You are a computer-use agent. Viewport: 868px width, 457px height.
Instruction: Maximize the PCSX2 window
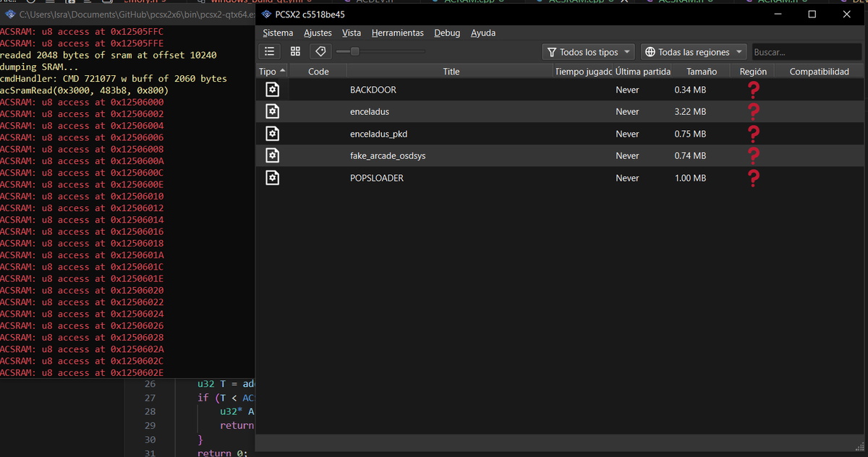click(812, 14)
